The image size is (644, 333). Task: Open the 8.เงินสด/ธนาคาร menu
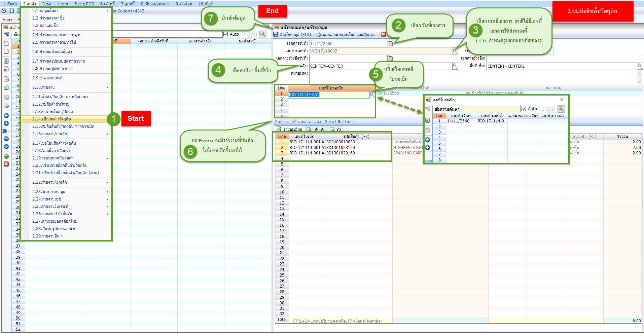click(x=155, y=4)
